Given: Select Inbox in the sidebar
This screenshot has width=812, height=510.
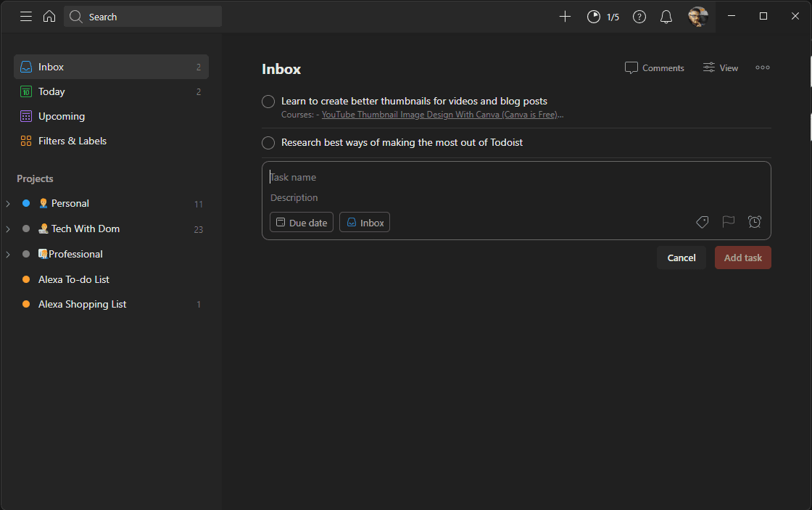Looking at the screenshot, I should click(x=112, y=67).
